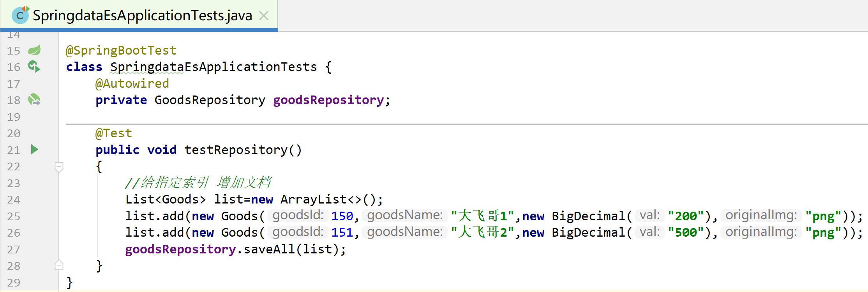The height and width of the screenshot is (292, 868).
Task: Collapse method body fold marker at line 22
Action: (x=59, y=167)
